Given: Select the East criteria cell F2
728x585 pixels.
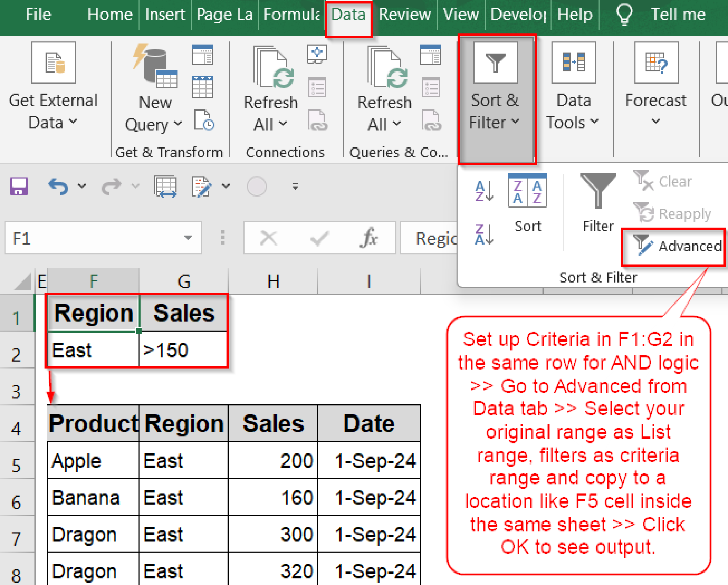Looking at the screenshot, I should pyautogui.click(x=93, y=350).
